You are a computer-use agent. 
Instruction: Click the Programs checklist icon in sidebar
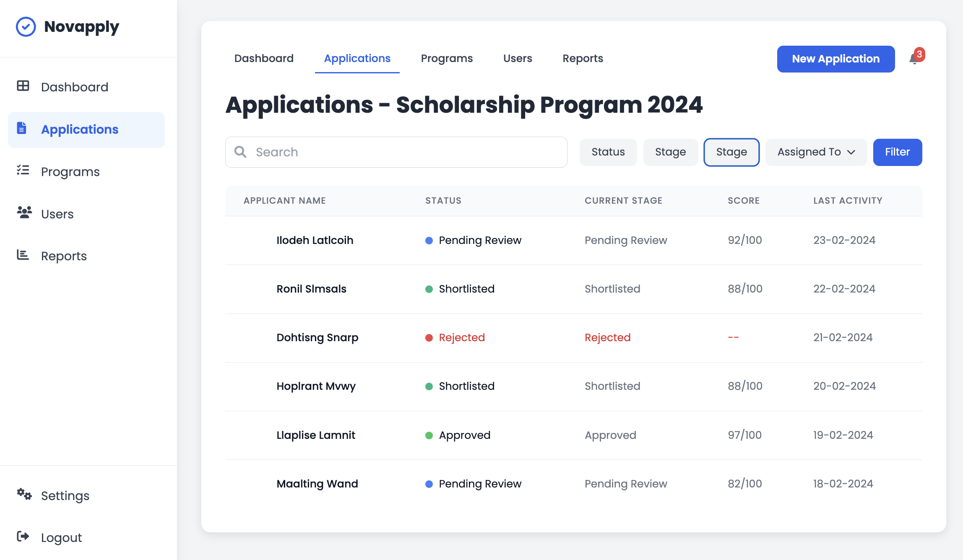pos(23,170)
